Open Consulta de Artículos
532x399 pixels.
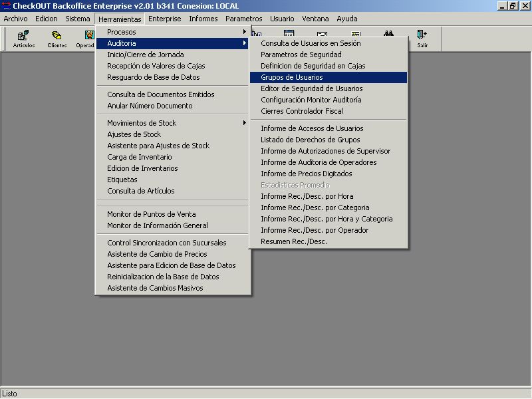point(173,191)
